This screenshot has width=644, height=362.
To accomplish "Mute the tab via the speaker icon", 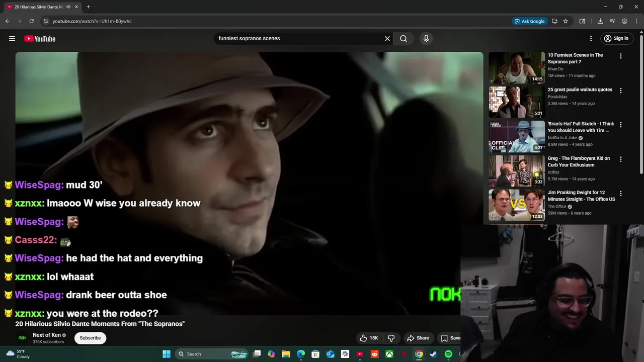I will [x=68, y=7].
